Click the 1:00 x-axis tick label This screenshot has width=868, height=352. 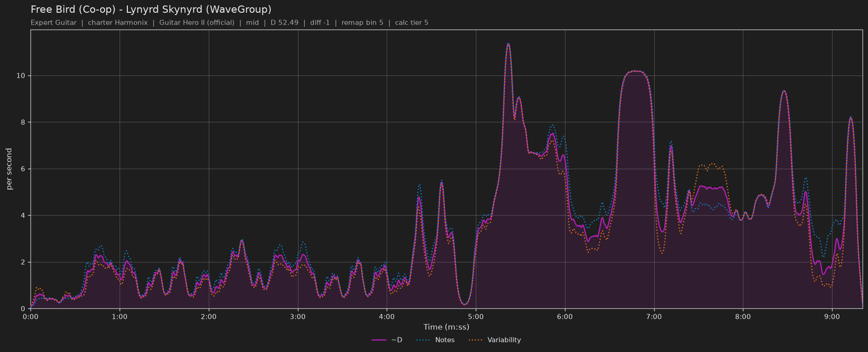[x=120, y=317]
